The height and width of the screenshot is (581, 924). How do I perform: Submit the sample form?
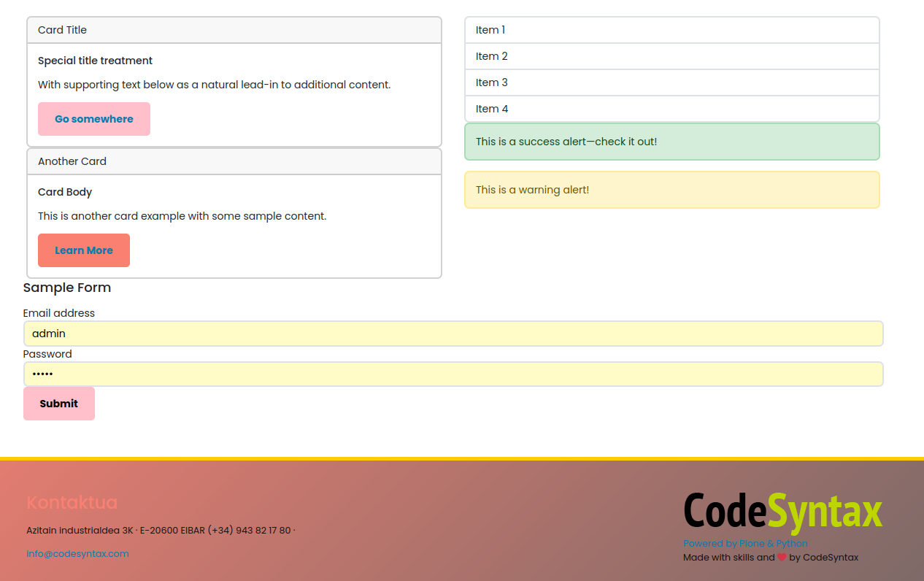[x=59, y=404]
